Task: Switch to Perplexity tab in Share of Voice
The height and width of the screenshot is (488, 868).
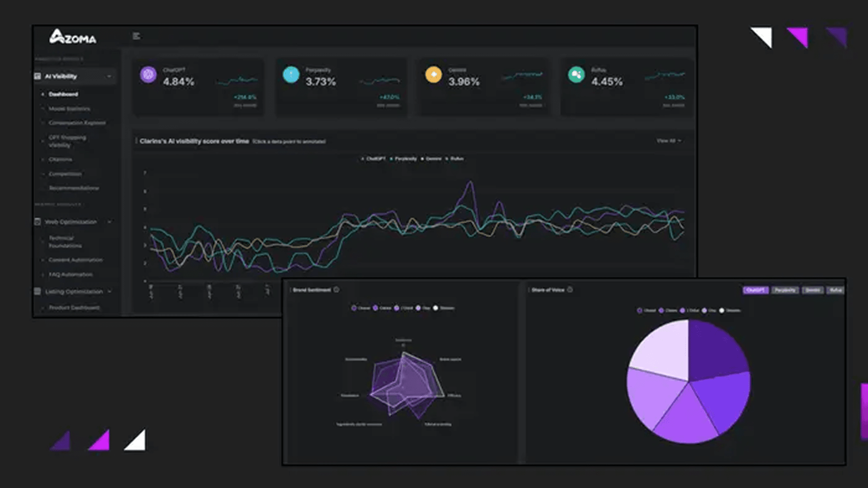Action: (785, 290)
